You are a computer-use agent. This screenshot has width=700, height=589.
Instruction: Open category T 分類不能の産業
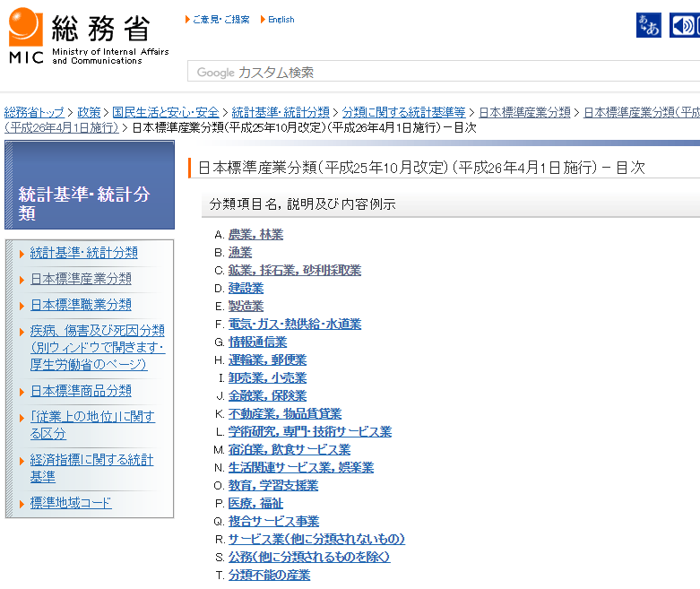click(269, 576)
